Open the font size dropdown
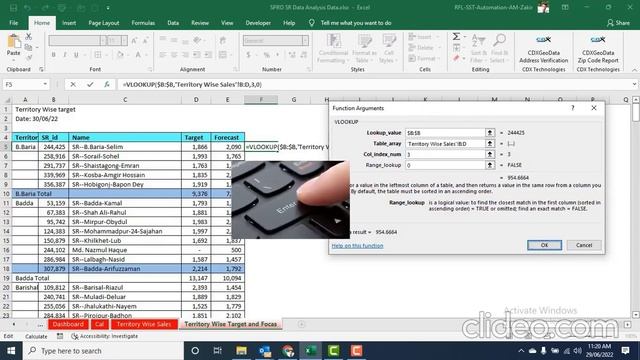The height and width of the screenshot is (360, 640). pyautogui.click(x=124, y=40)
